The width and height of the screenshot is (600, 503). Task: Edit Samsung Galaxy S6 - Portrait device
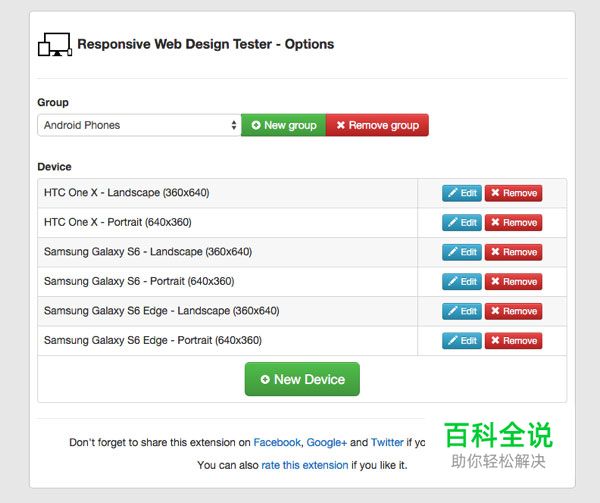click(462, 282)
